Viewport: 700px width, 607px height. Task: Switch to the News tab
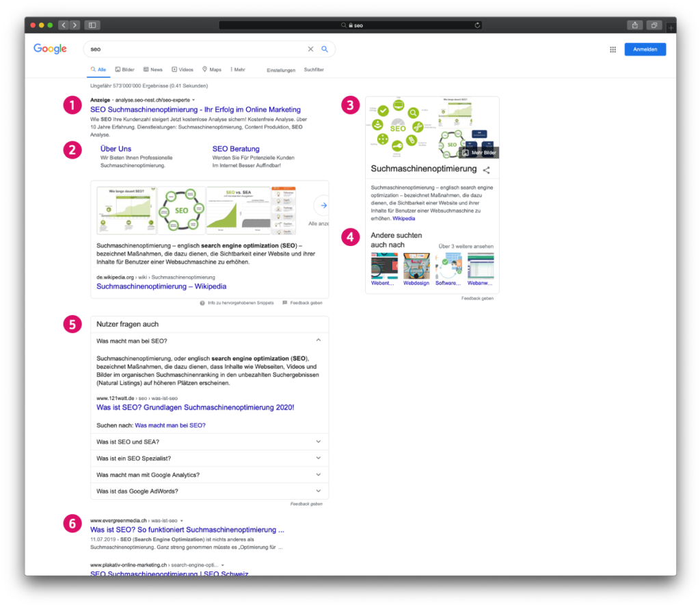point(152,70)
